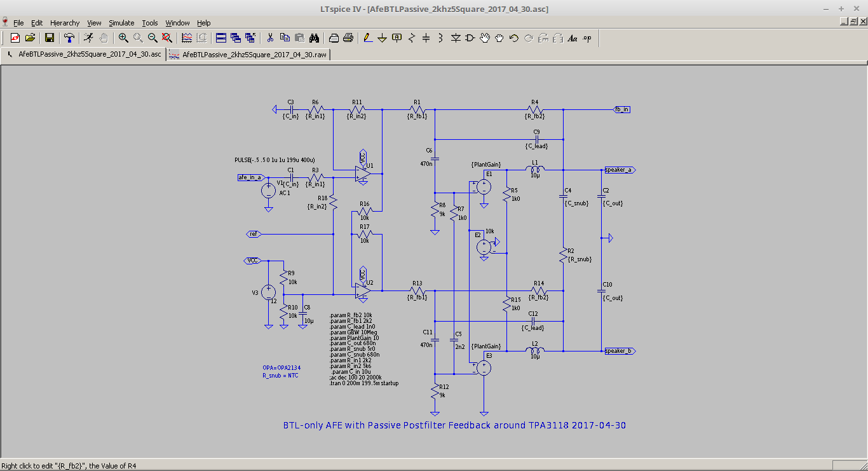Click the Label Net tool

(397, 38)
